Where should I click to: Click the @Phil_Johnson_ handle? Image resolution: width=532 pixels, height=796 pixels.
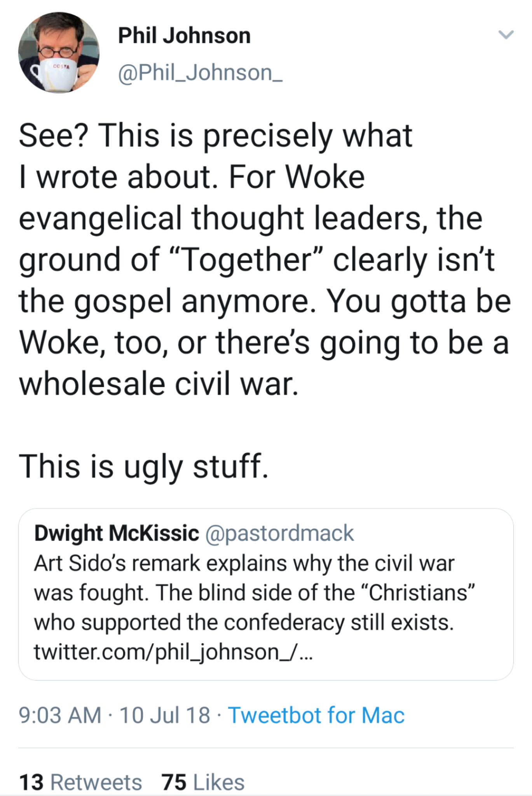[200, 73]
